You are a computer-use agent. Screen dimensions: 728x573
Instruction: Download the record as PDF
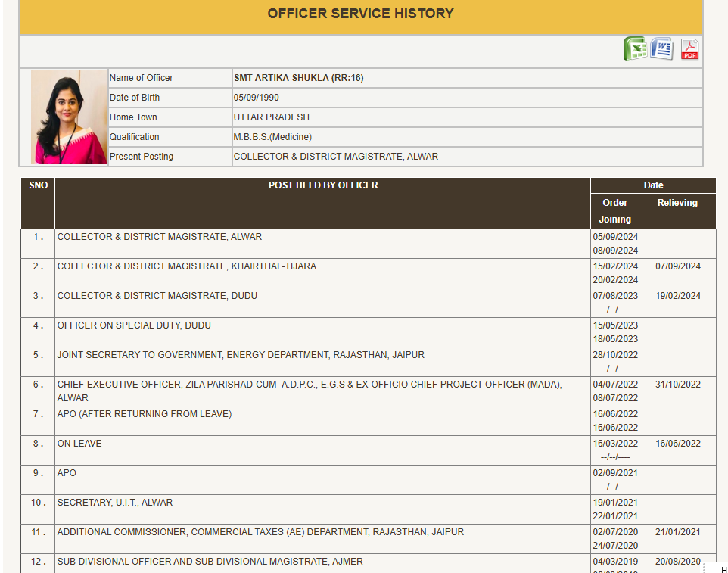click(x=689, y=49)
